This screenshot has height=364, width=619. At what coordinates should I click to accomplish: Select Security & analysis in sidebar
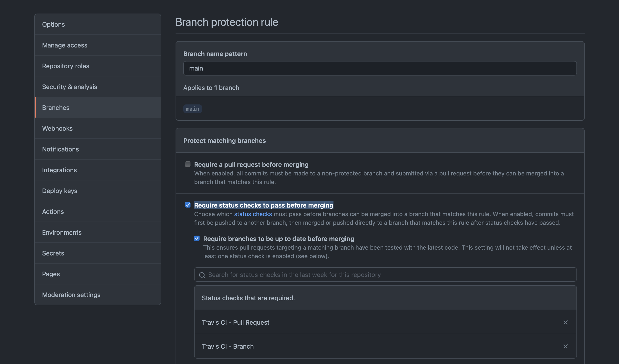pos(69,87)
